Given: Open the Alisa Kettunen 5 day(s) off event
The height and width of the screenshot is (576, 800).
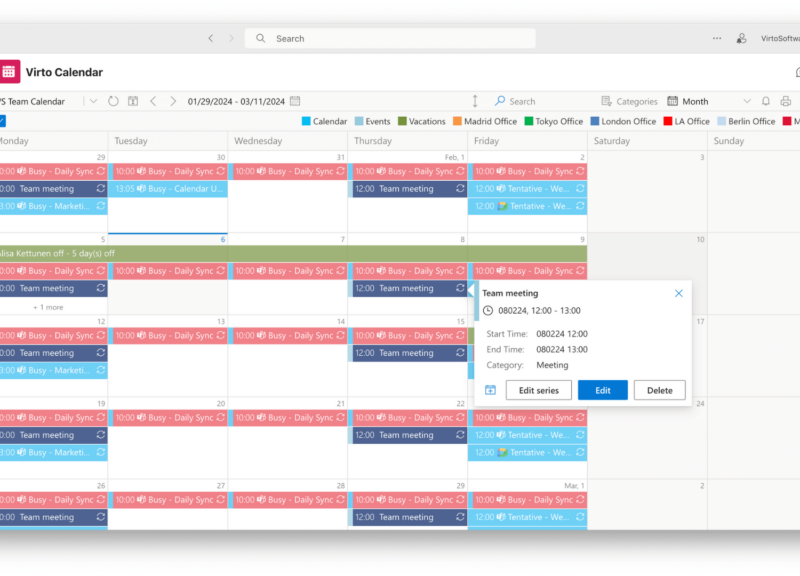Looking at the screenshot, I should 293,254.
